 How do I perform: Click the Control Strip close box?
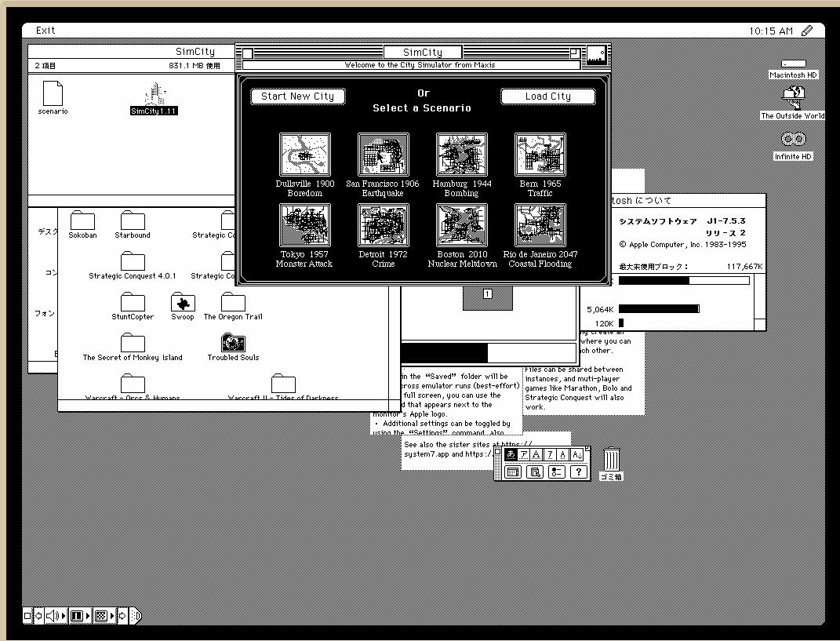(27, 616)
